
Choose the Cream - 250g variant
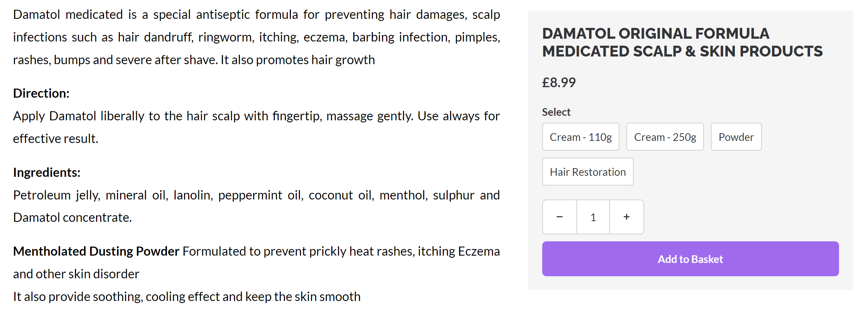tap(665, 137)
